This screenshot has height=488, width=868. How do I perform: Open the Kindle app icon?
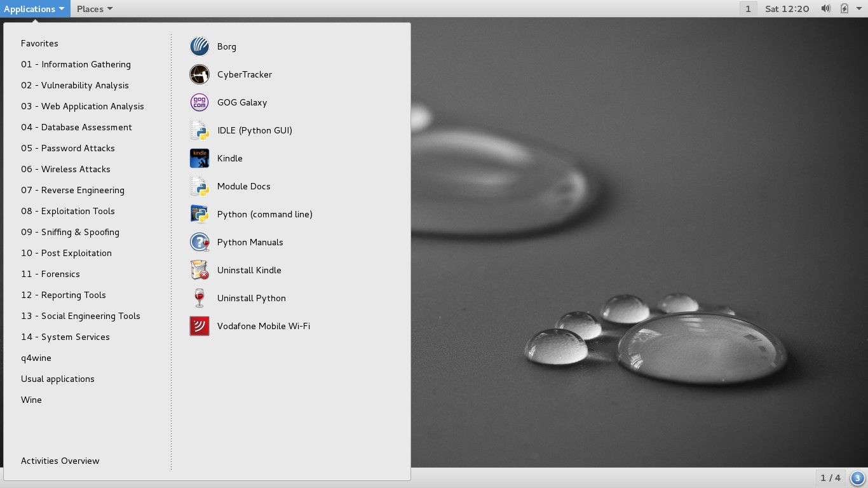200,158
